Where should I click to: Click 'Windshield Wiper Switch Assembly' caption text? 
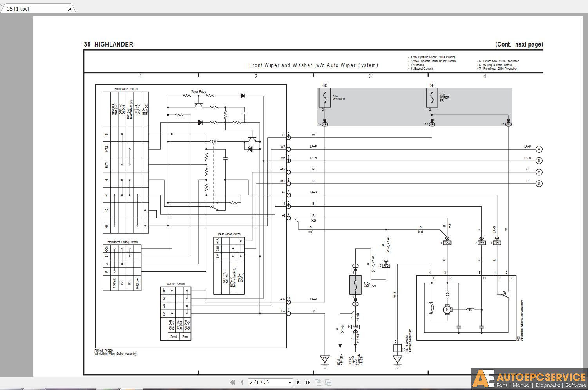point(116,354)
